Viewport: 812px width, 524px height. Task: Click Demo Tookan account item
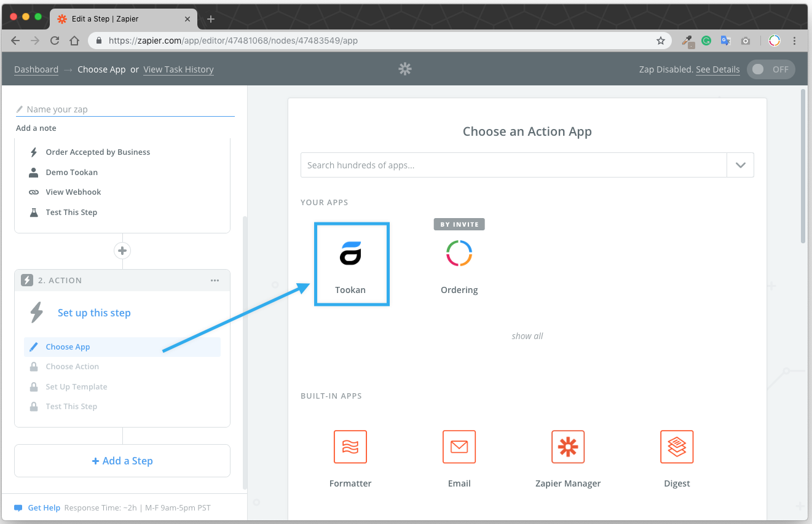(x=72, y=173)
